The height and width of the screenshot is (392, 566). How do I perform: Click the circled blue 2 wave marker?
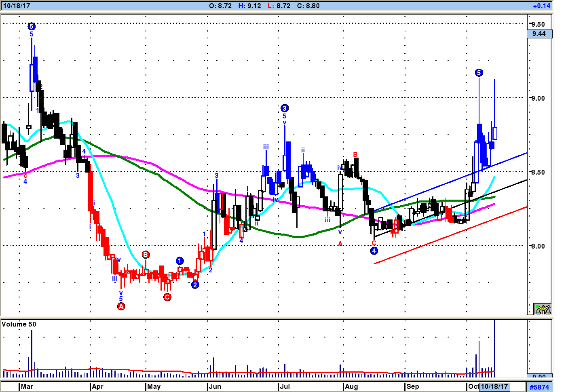(x=195, y=285)
